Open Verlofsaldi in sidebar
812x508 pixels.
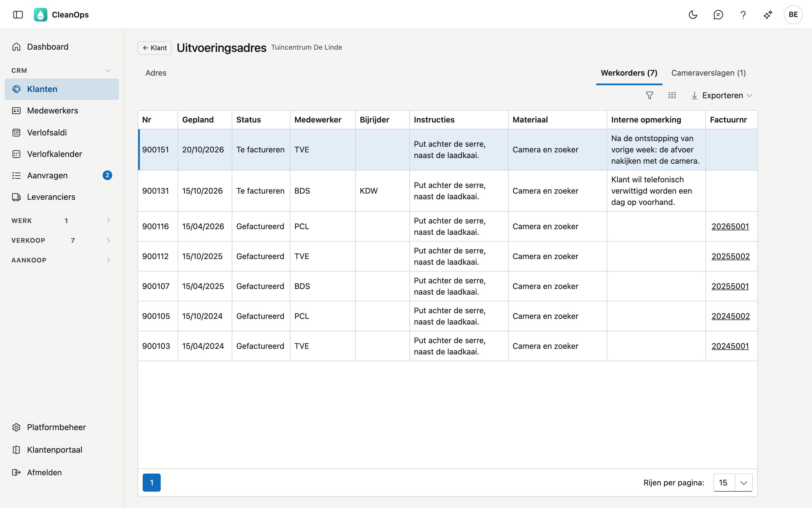(62, 132)
